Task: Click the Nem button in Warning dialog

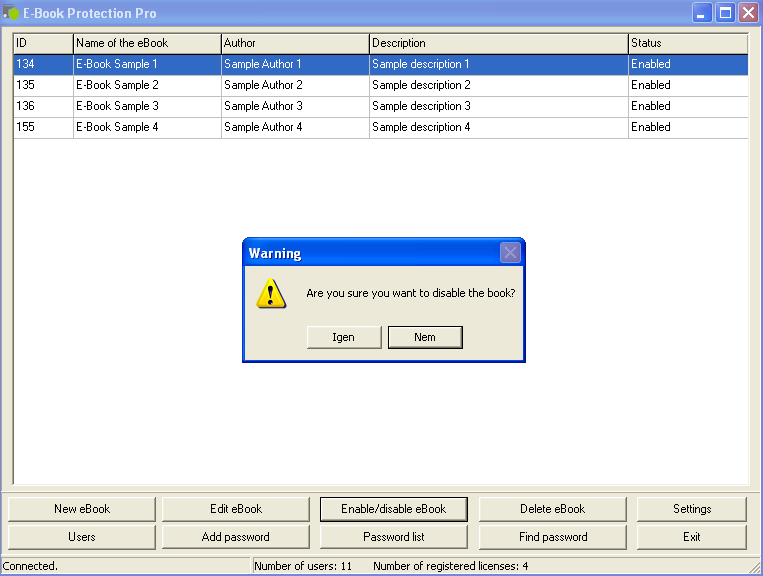Action: pos(425,337)
